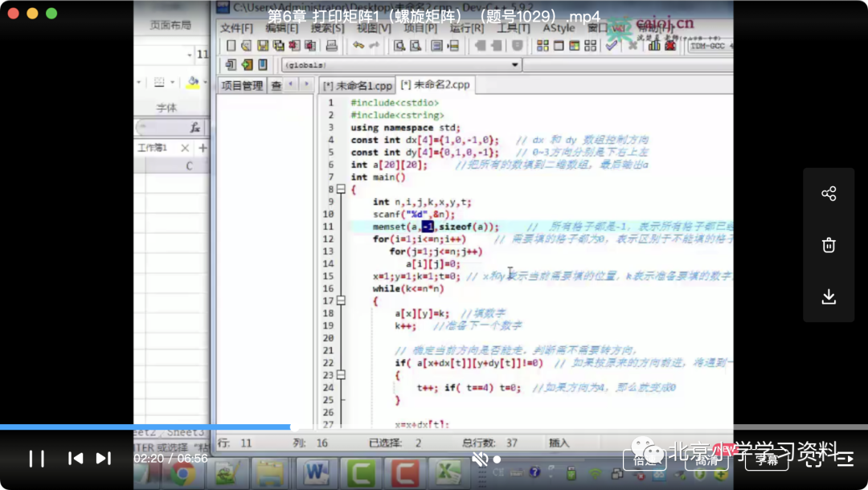Viewport: 868px width, 490px height.
Task: Open the playlist icon in the player bar
Action: point(845,459)
